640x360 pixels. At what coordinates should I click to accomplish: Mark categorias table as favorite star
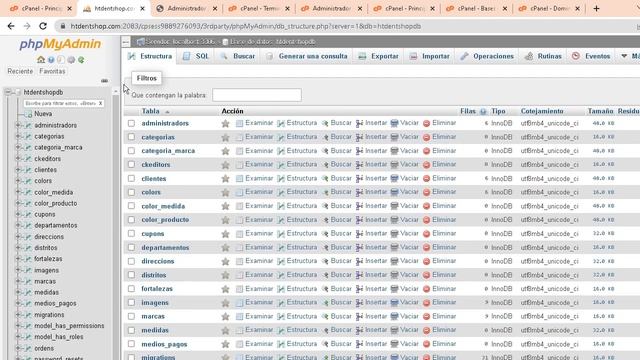tap(225, 137)
